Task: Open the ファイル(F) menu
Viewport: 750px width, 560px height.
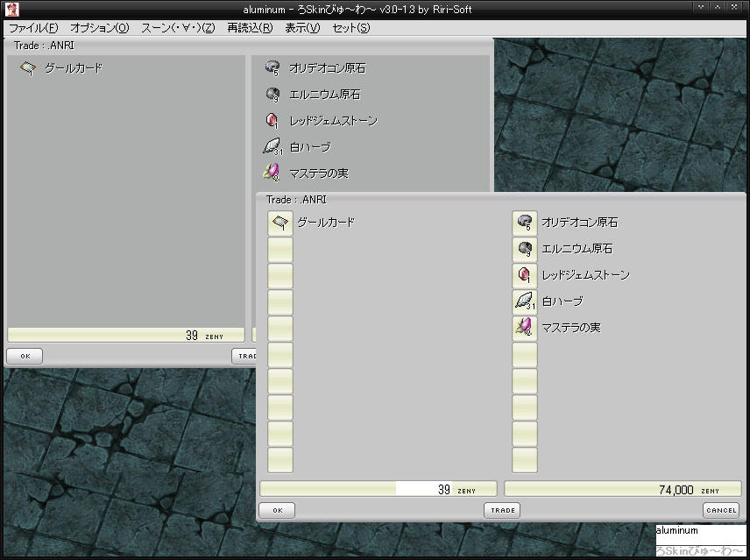Action: (x=33, y=28)
